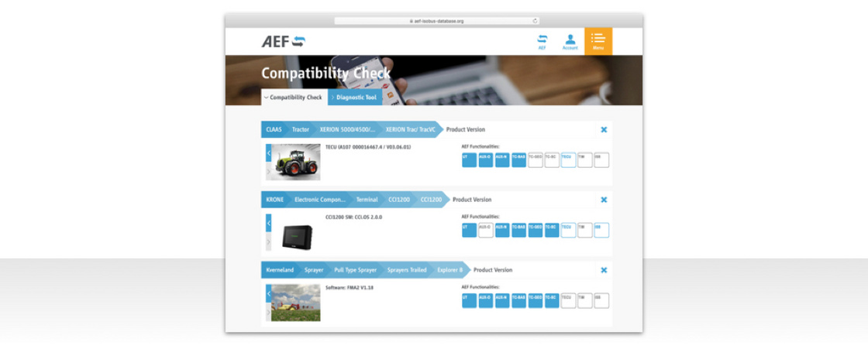Click TIM functionality in Kverneland row
The height and width of the screenshot is (346, 868).
(x=585, y=300)
